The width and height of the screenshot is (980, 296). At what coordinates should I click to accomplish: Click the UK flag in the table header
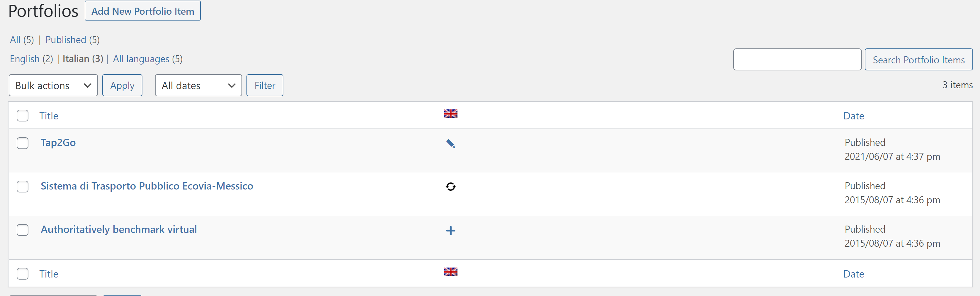tap(450, 114)
